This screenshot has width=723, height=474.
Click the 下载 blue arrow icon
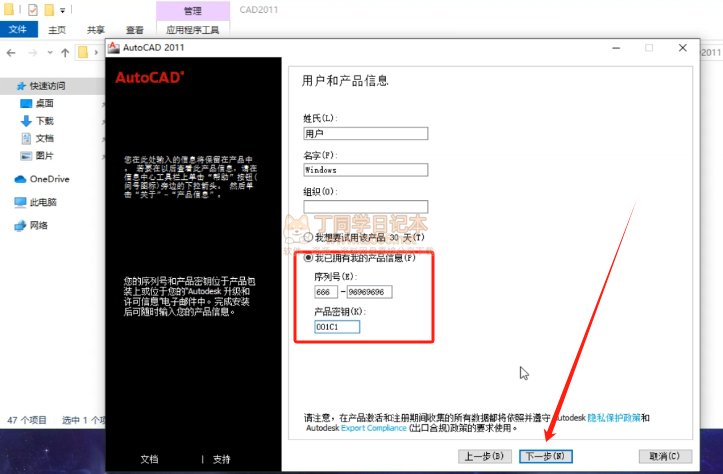click(x=26, y=121)
